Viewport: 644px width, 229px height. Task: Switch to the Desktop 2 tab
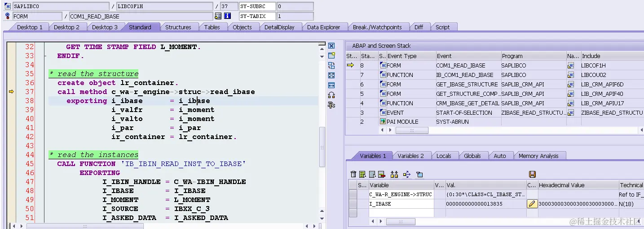66,27
